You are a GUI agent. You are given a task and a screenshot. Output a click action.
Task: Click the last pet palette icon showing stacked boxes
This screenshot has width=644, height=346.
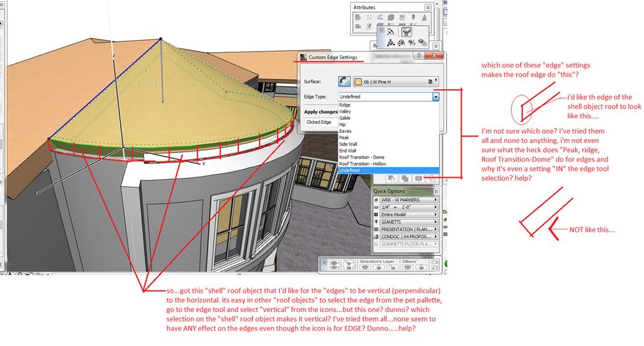[x=423, y=43]
